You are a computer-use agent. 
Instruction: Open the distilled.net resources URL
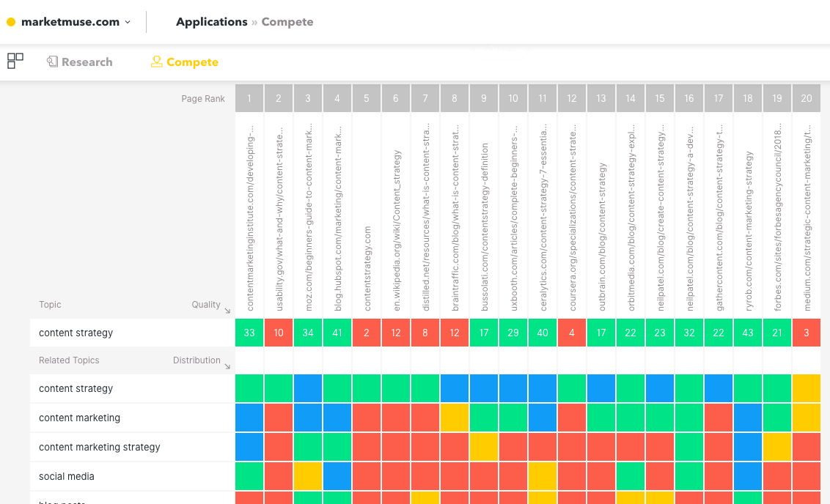tap(426, 217)
